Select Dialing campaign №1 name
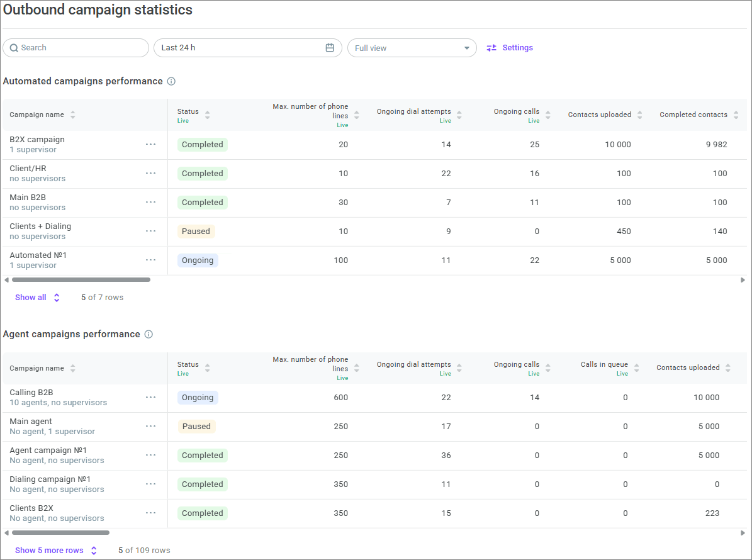Screen dimensions: 752x560 coord(50,479)
